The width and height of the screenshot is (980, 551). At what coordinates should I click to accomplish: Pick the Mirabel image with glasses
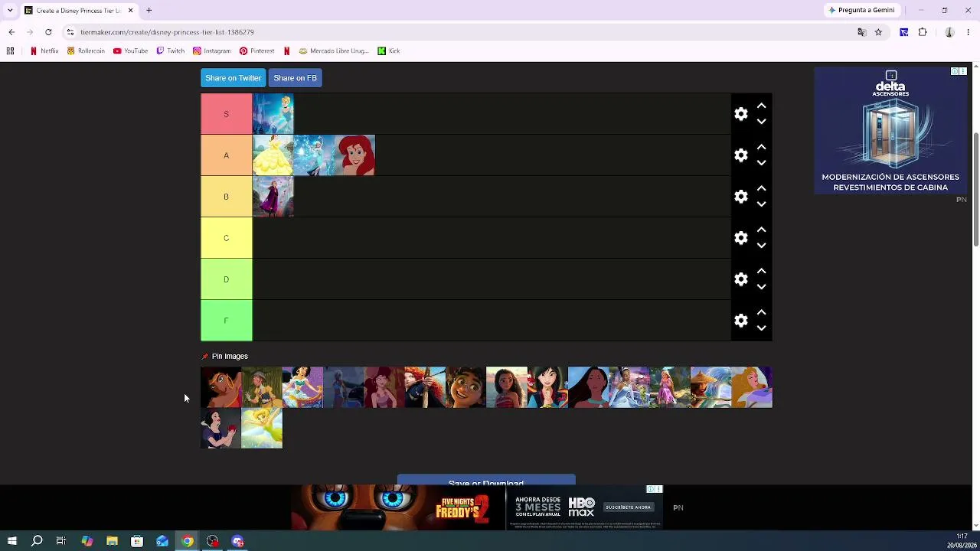pos(465,387)
